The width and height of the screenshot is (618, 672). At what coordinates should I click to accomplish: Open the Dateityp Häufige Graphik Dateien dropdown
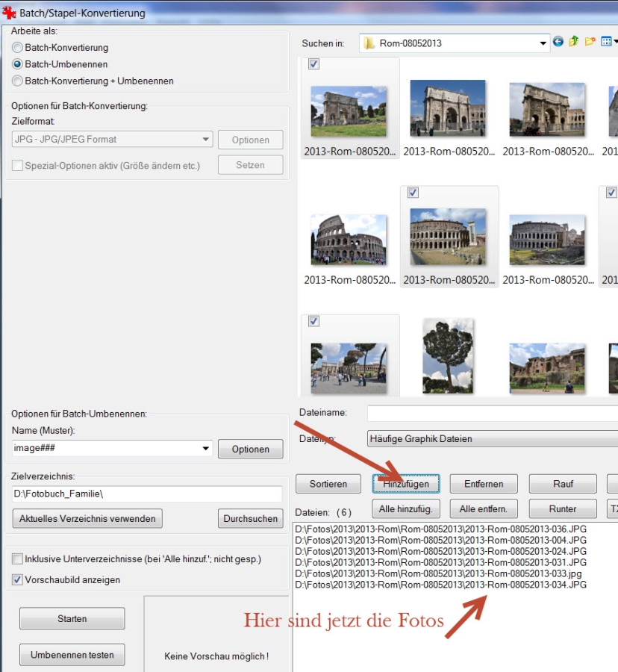pos(493,439)
